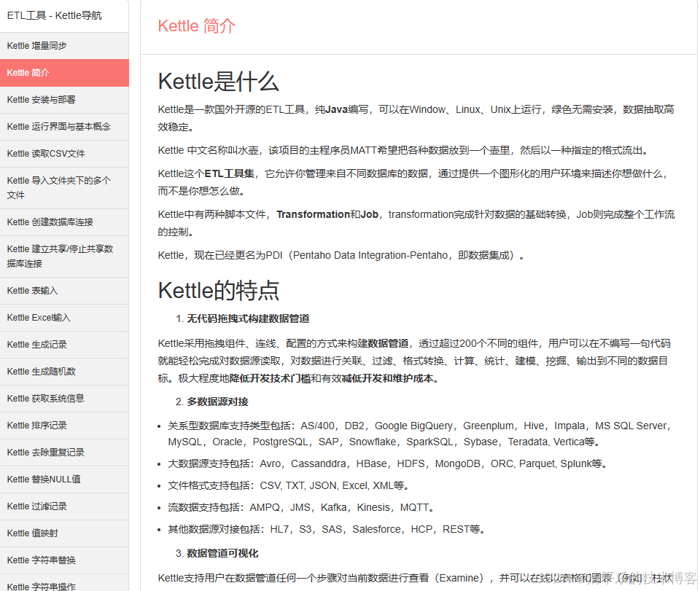The image size is (700, 591).
Task: Click the bold Transformation和Job text
Action: (x=327, y=214)
